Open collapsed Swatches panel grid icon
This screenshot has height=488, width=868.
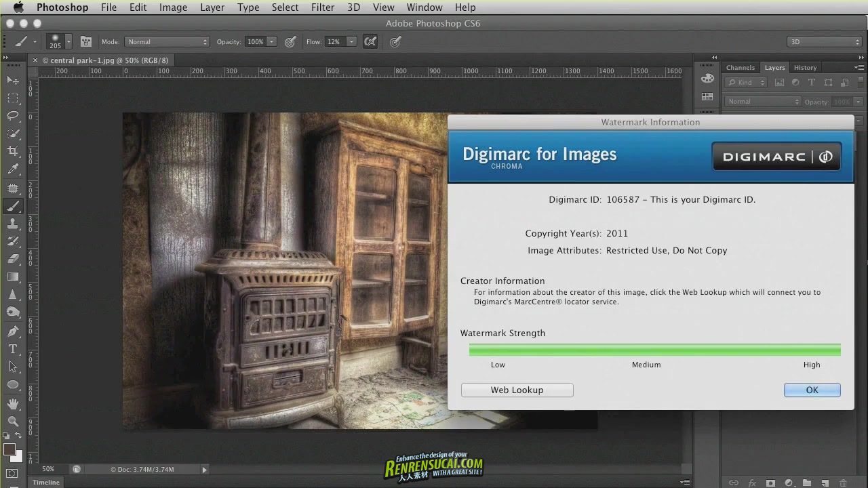pos(707,97)
